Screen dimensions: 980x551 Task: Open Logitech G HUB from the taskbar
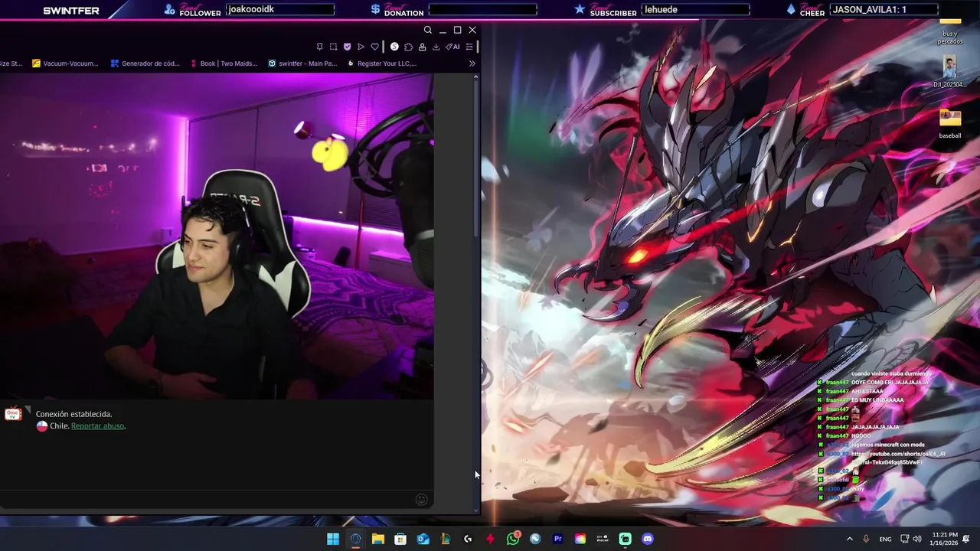pyautogui.click(x=468, y=539)
